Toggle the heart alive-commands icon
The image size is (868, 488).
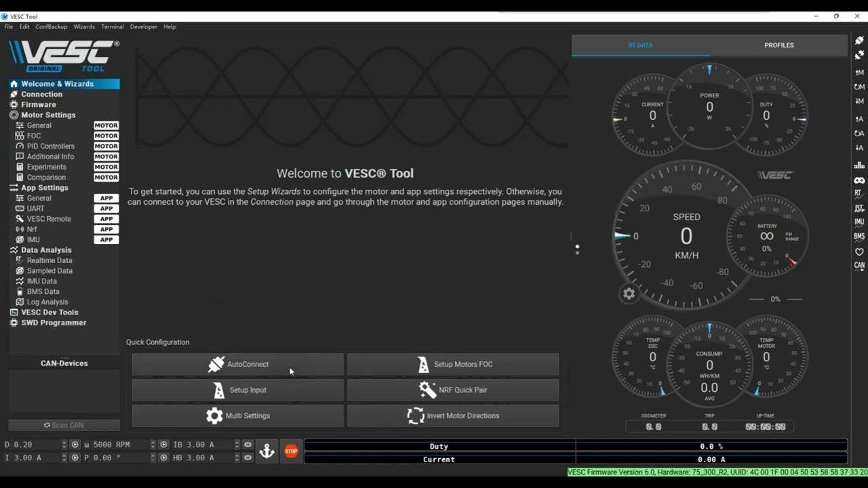click(859, 251)
